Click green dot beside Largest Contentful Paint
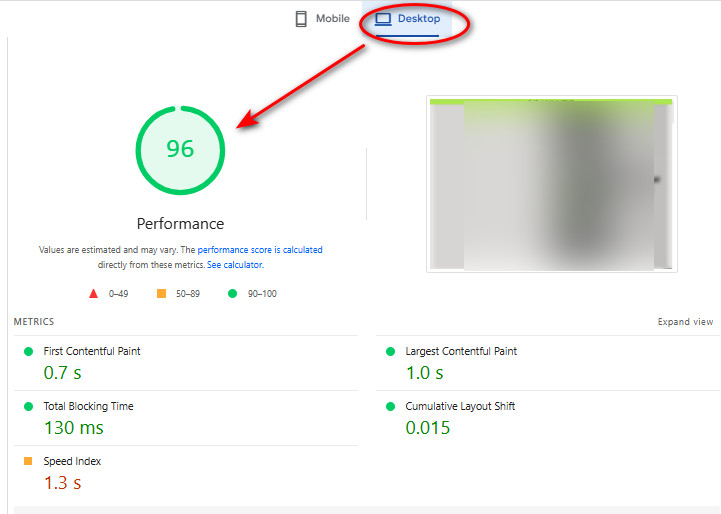 390,351
